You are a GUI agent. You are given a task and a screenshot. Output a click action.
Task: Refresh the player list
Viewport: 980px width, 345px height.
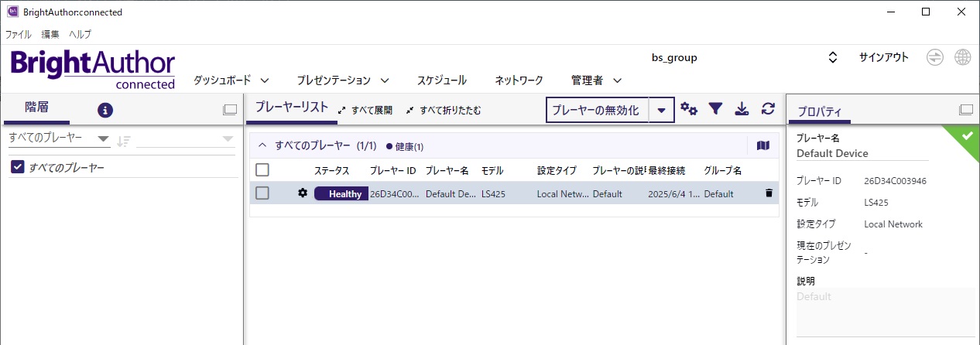(768, 109)
